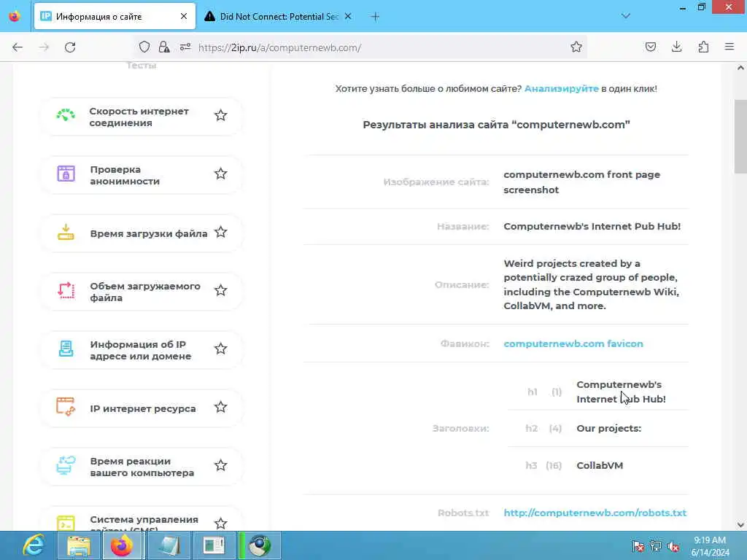Open a new tab with plus button

click(376, 17)
